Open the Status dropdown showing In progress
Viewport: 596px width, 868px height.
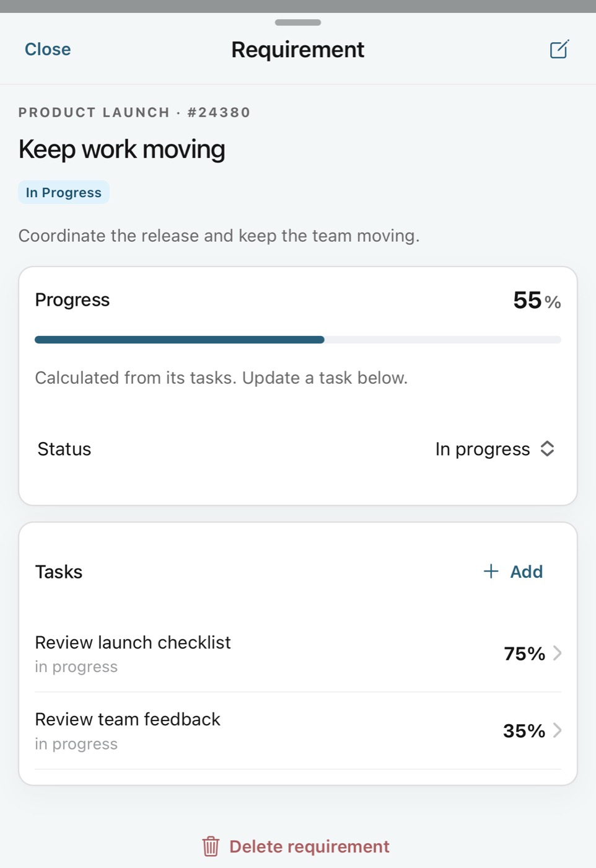[494, 449]
